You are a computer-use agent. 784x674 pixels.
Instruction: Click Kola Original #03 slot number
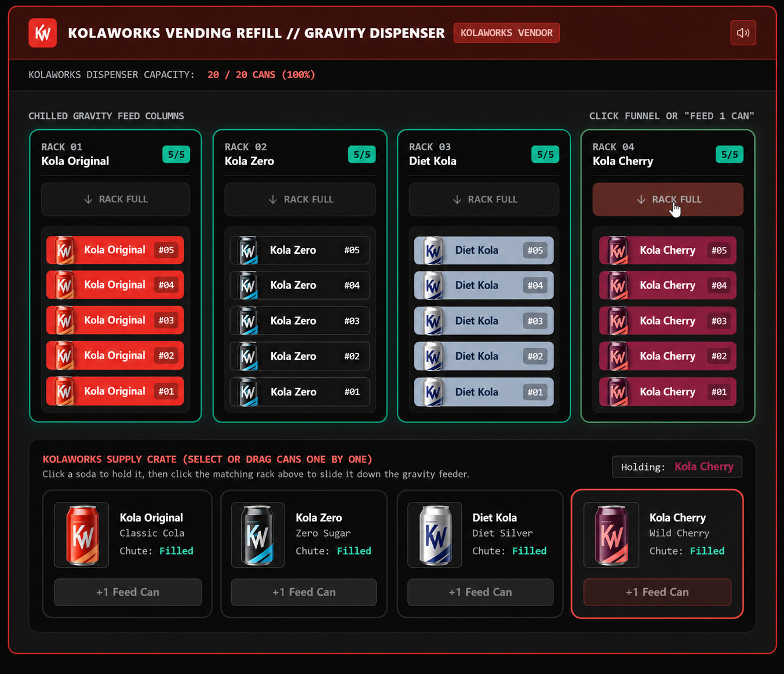point(166,320)
